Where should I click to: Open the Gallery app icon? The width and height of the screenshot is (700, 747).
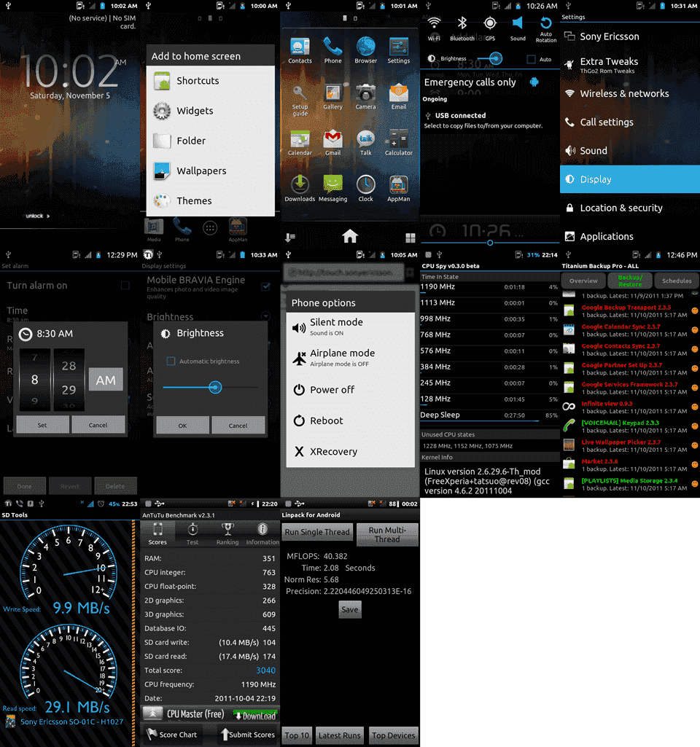[332, 97]
